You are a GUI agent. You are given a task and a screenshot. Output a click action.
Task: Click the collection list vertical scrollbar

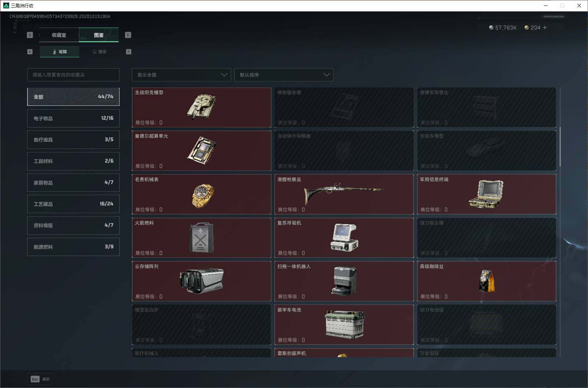click(x=560, y=147)
